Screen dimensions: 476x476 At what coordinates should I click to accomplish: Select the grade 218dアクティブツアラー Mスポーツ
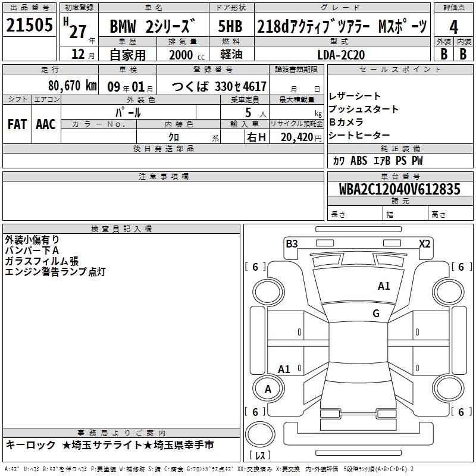click(342, 26)
